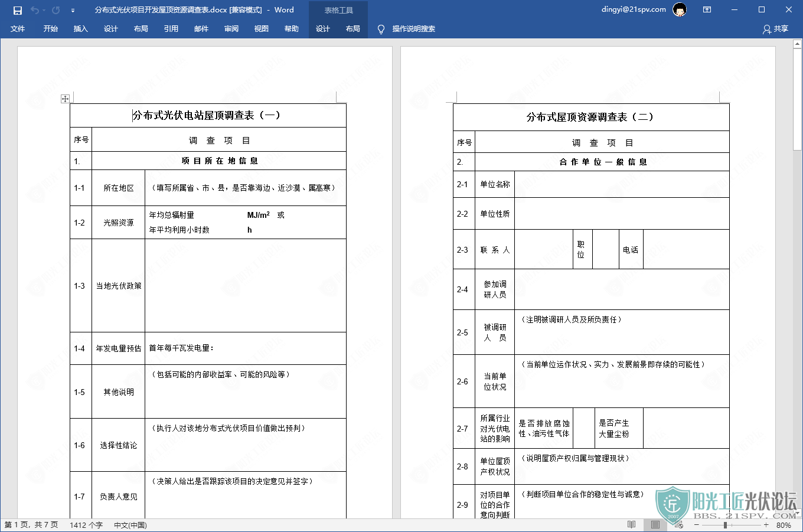Click the 操作说明搜索 search field
This screenshot has width=803, height=532.
tap(413, 28)
